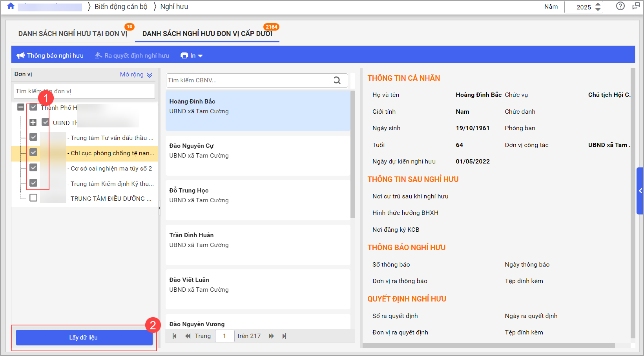Go to the previous page of results
The width and height of the screenshot is (644, 356).
188,336
